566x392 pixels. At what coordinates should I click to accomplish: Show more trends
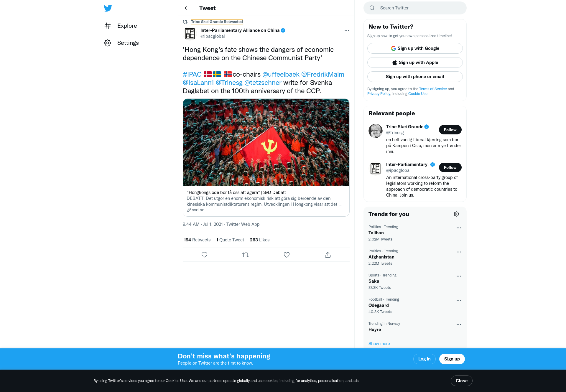pyautogui.click(x=379, y=344)
